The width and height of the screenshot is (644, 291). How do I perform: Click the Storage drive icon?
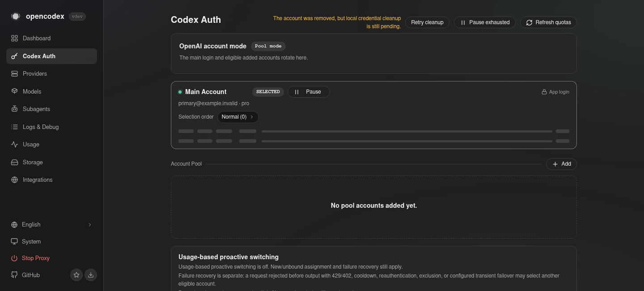tap(14, 162)
